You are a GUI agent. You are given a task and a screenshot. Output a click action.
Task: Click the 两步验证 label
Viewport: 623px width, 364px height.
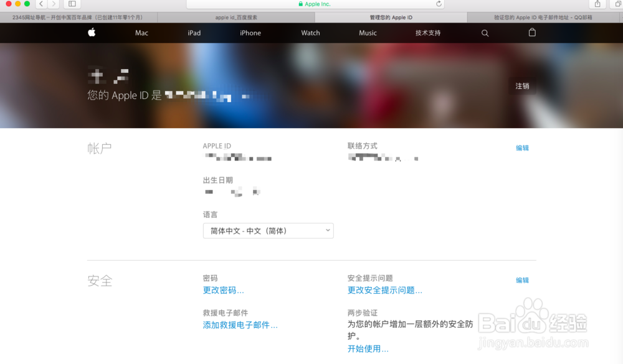click(363, 313)
